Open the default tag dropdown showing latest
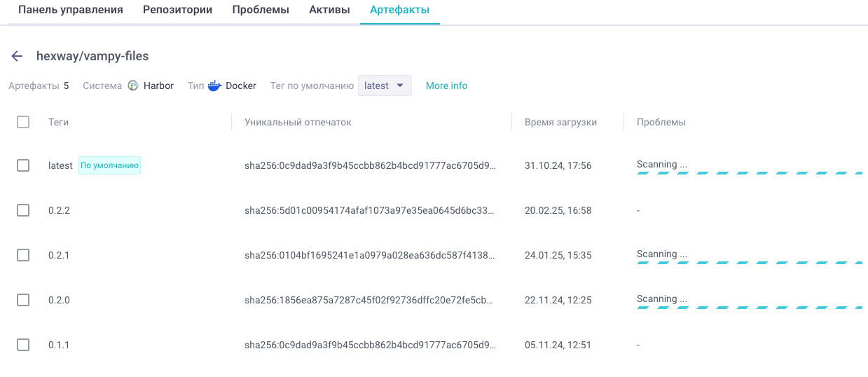Image resolution: width=868 pixels, height=377 pixels. click(385, 85)
